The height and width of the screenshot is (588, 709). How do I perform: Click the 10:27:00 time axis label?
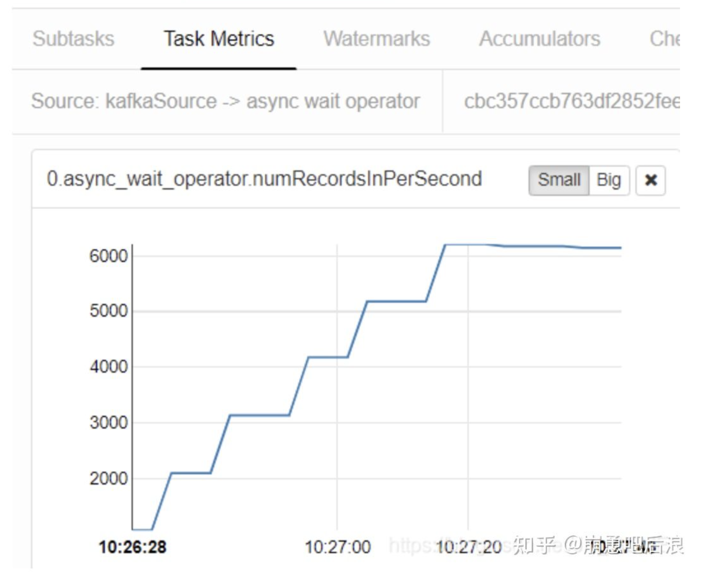(338, 547)
